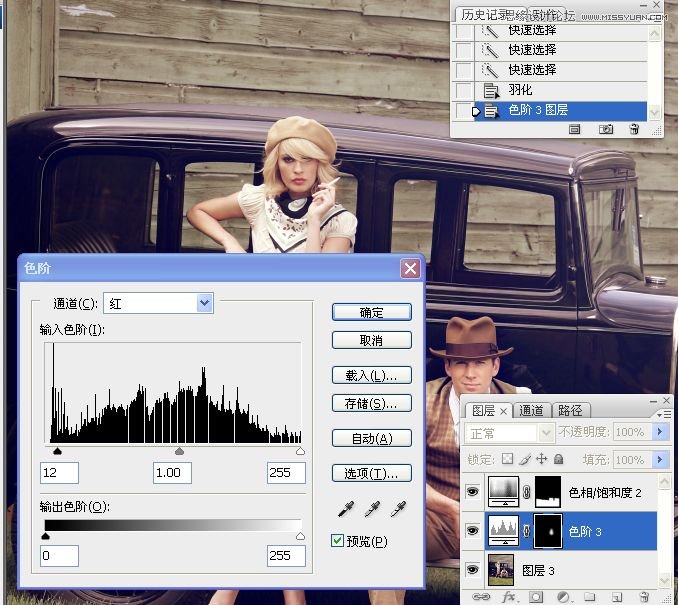Uncheck the 预览 preview checkbox
This screenshot has width=678, height=605.
click(337, 541)
